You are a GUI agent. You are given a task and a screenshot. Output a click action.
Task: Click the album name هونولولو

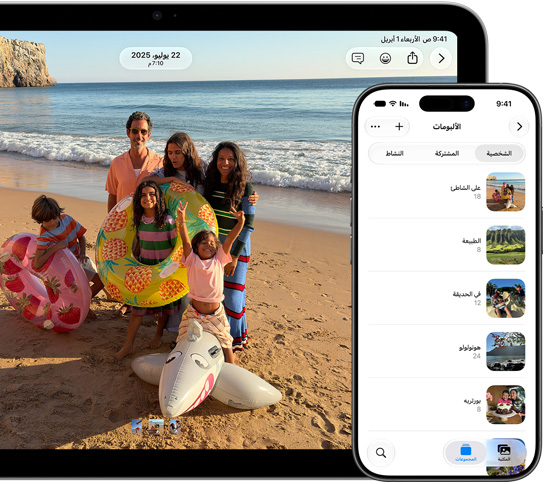(x=470, y=347)
